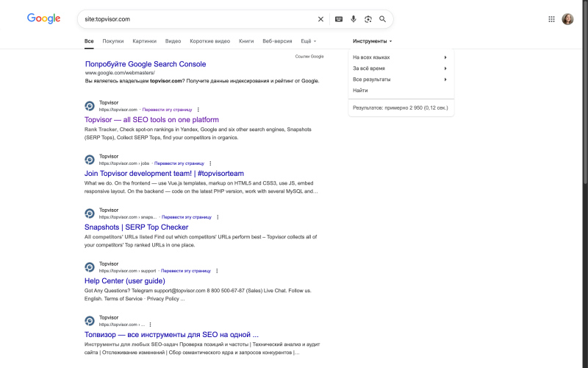
Task: Click the https://topvisor.com › support breadcrumb
Action: [x=127, y=271]
